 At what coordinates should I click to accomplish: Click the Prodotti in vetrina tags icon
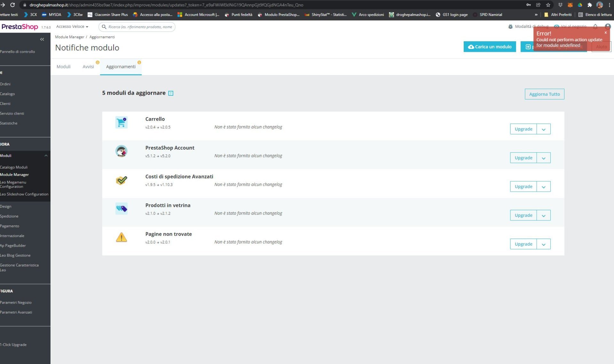click(x=121, y=209)
